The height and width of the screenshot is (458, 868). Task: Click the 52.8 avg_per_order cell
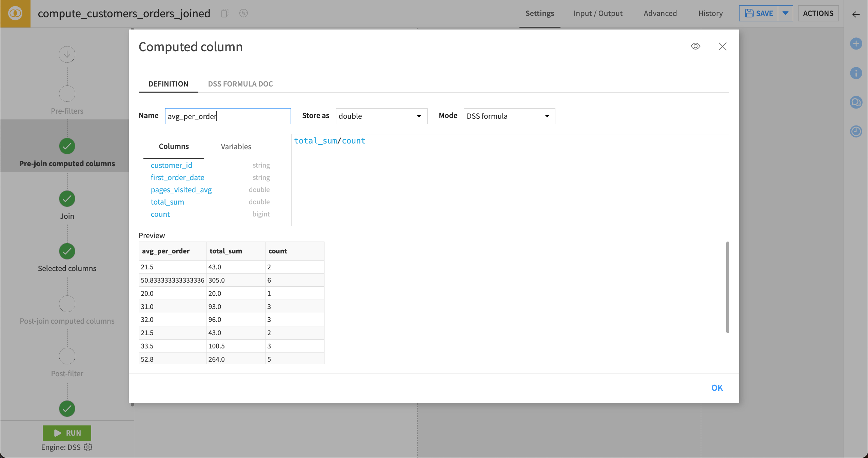[173, 359]
